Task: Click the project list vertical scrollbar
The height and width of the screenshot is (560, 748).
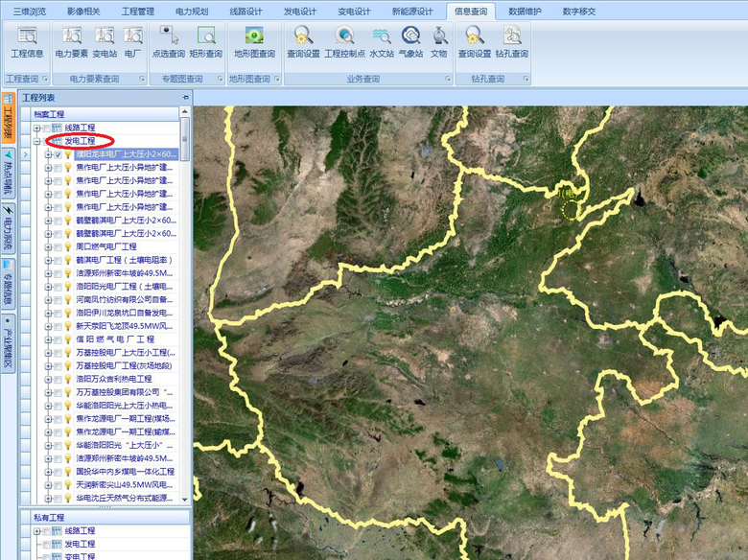Action: 185,288
